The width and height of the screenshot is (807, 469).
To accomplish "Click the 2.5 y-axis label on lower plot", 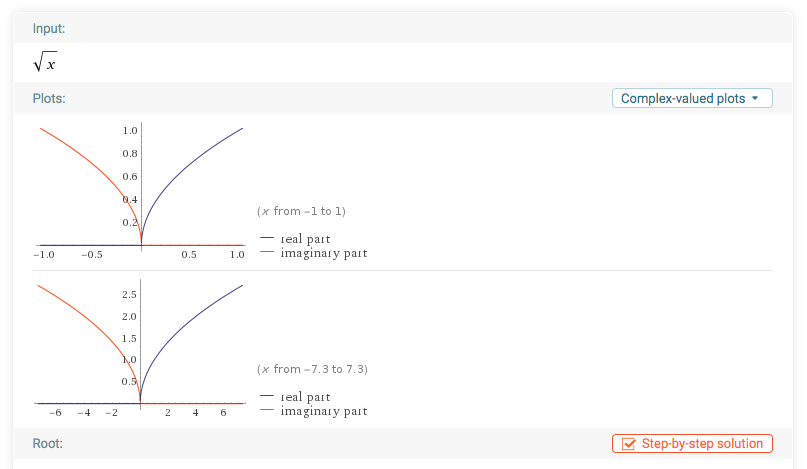I will tap(129, 296).
